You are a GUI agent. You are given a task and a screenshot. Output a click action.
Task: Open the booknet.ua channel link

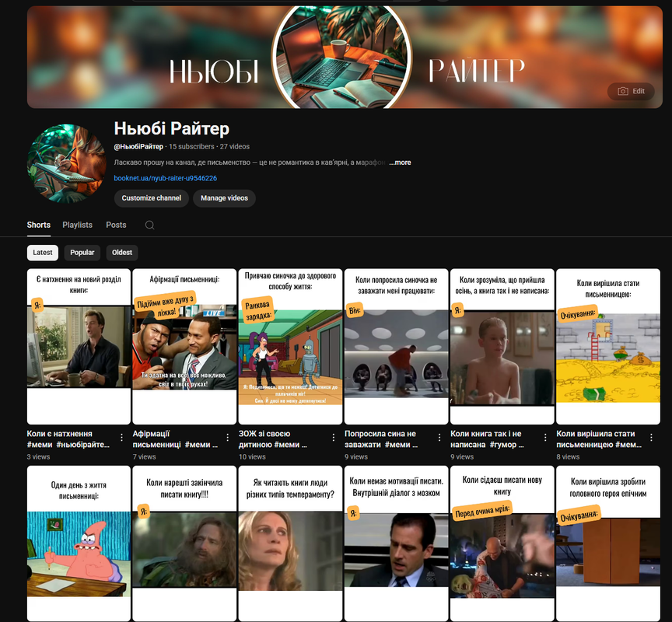166,178
